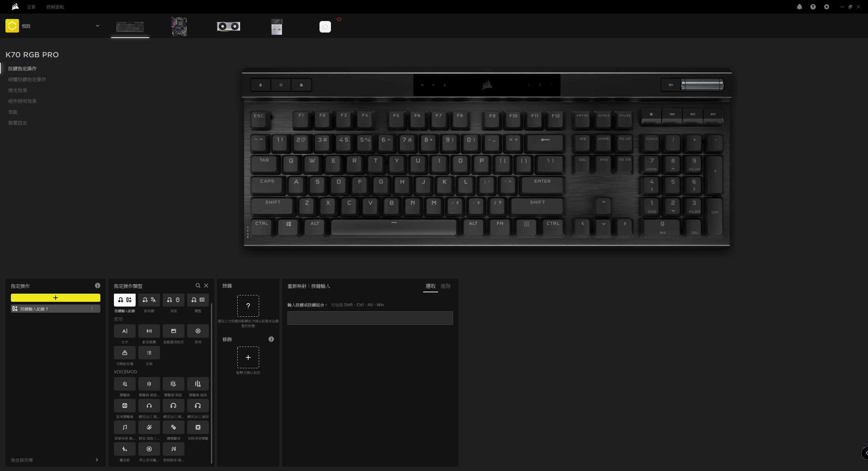Viewport: 868px width, 471px height.
Task: Open options menu for 按鍵輸入記錄 1
Action: coord(92,309)
